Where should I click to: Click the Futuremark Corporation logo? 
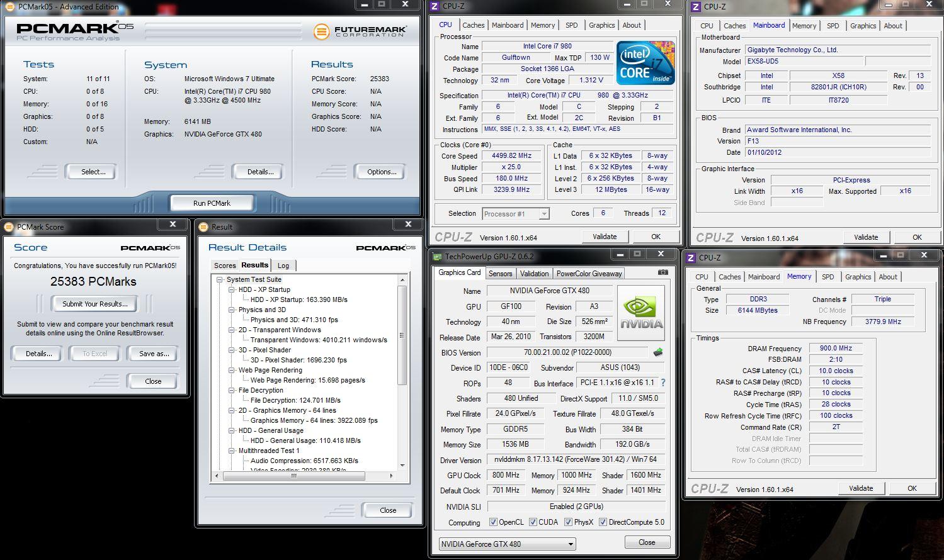click(x=361, y=31)
